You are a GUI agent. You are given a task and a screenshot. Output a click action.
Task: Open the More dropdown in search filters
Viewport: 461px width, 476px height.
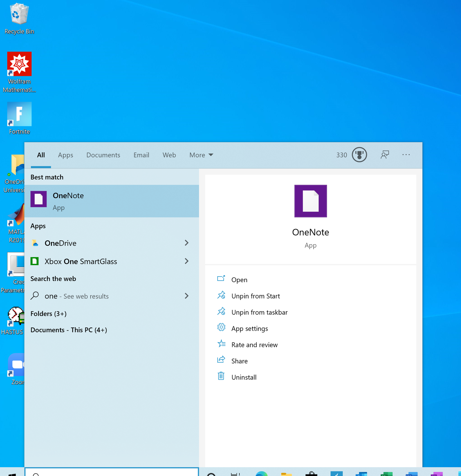click(201, 155)
